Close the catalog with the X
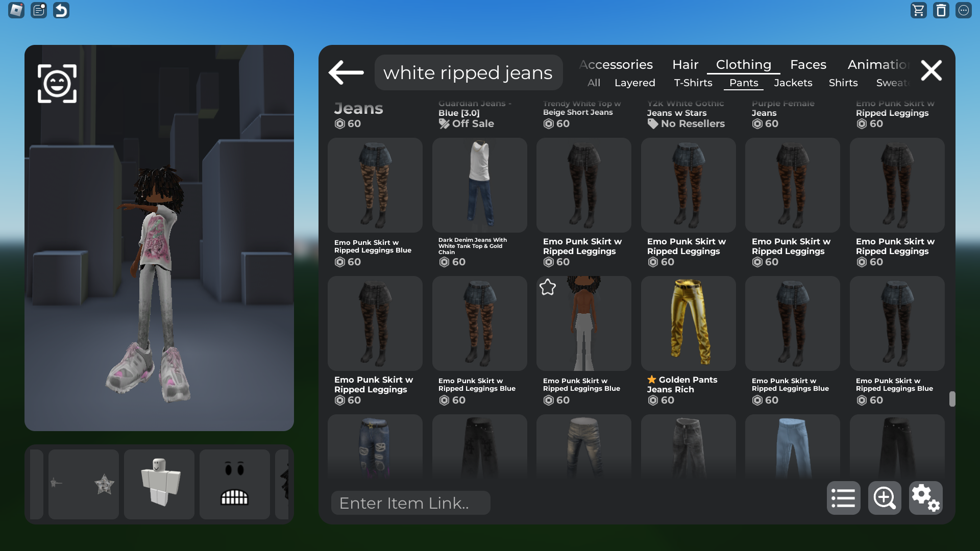This screenshot has width=980, height=551. point(932,70)
